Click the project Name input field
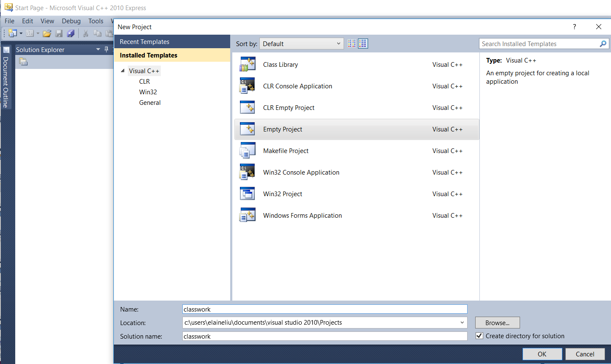The width and height of the screenshot is (611, 364). click(325, 309)
